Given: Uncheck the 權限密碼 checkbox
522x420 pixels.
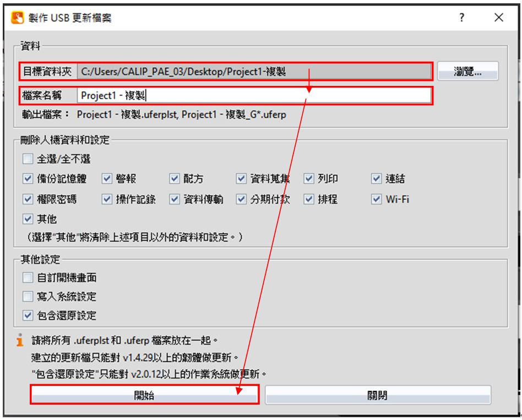Looking at the screenshot, I should (28, 199).
